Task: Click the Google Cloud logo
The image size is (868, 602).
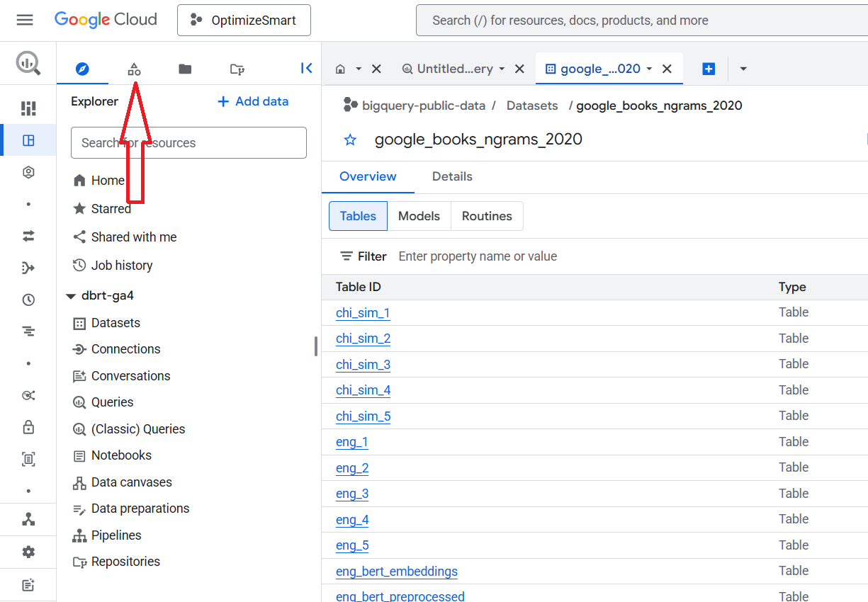Action: click(106, 20)
